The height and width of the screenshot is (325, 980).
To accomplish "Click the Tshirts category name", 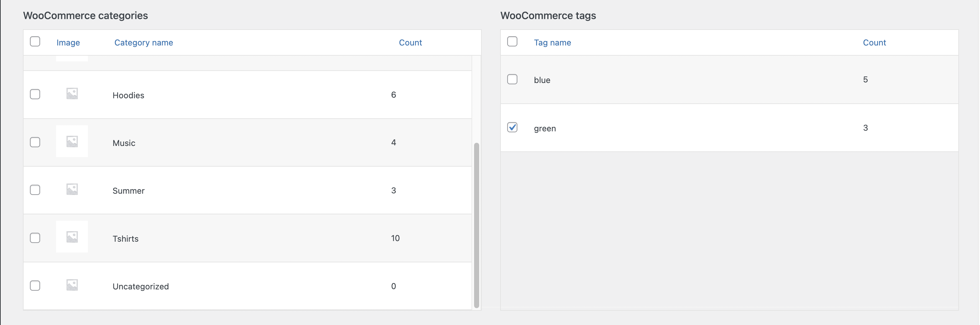I will [125, 239].
